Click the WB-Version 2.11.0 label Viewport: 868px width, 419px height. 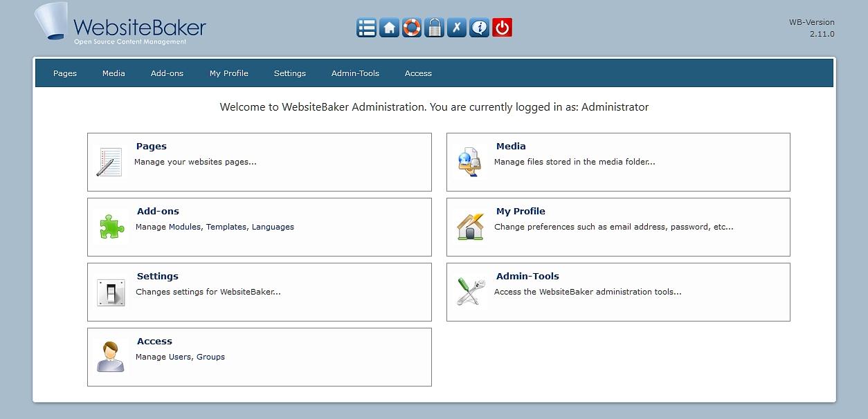click(812, 28)
